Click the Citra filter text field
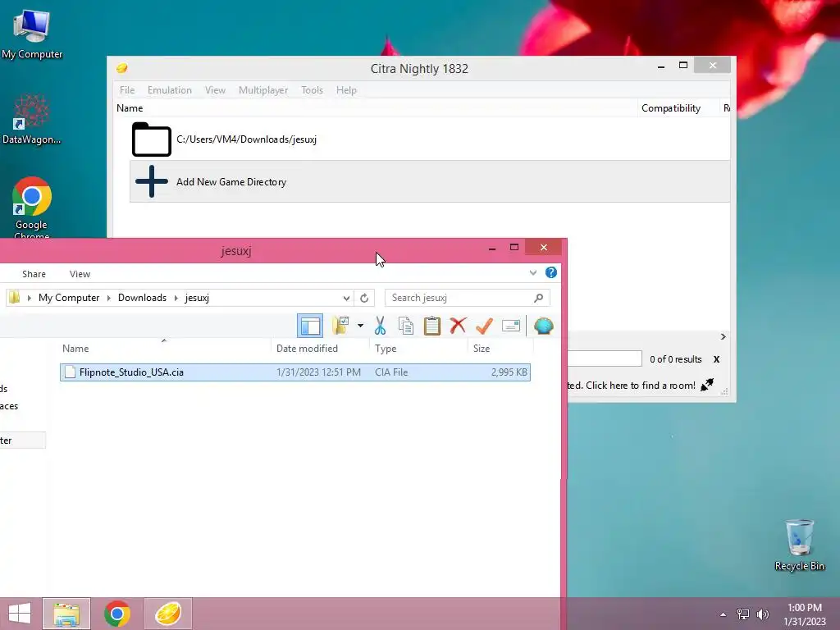This screenshot has height=630, width=840. point(605,358)
